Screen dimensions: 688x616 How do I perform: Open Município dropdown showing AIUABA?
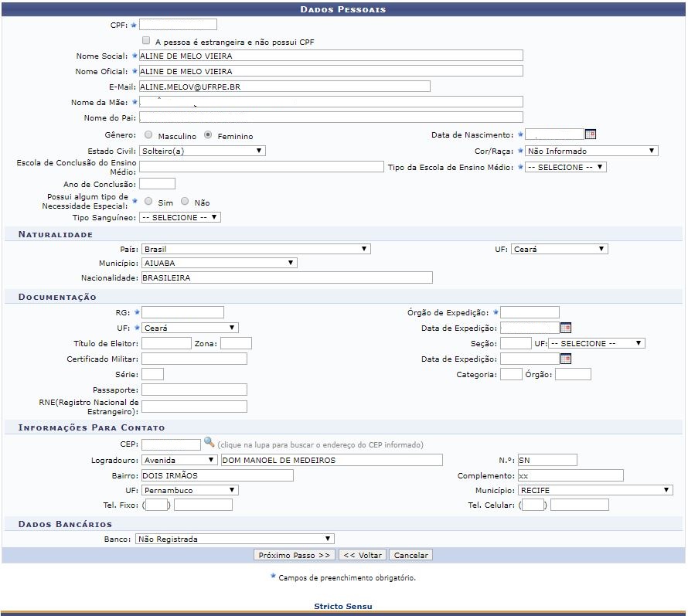pos(220,263)
